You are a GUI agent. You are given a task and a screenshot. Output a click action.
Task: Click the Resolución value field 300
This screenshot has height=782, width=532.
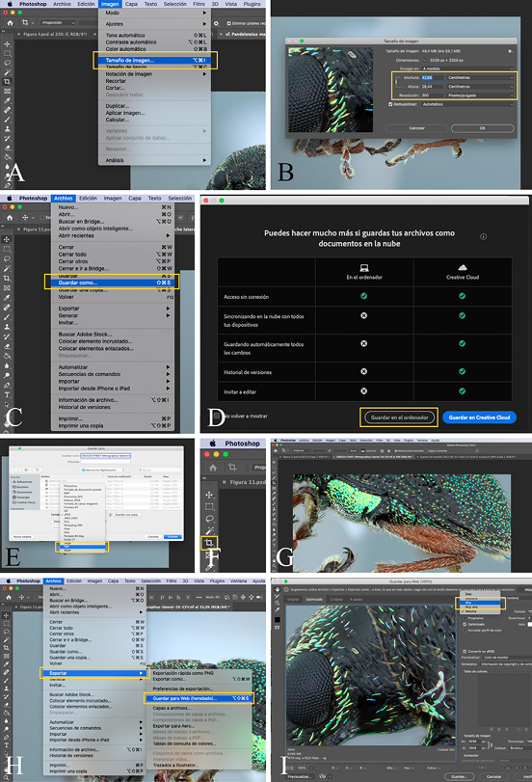pos(431,94)
